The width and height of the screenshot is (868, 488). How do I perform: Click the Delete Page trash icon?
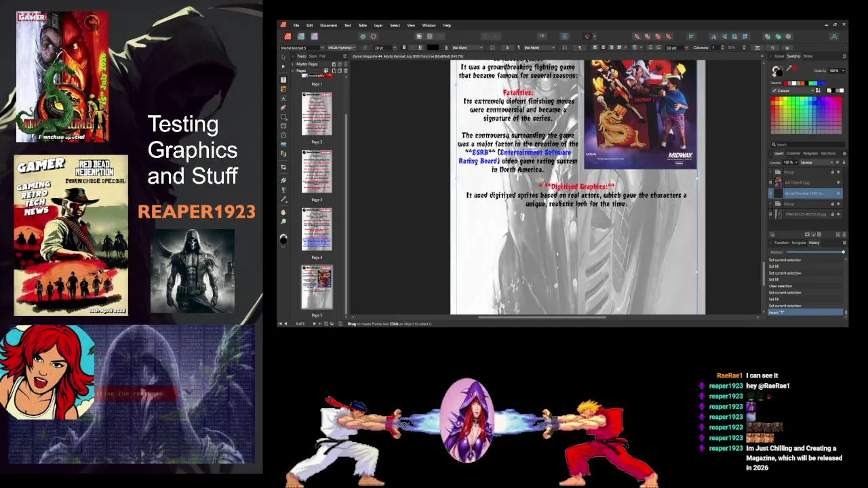tap(346, 70)
